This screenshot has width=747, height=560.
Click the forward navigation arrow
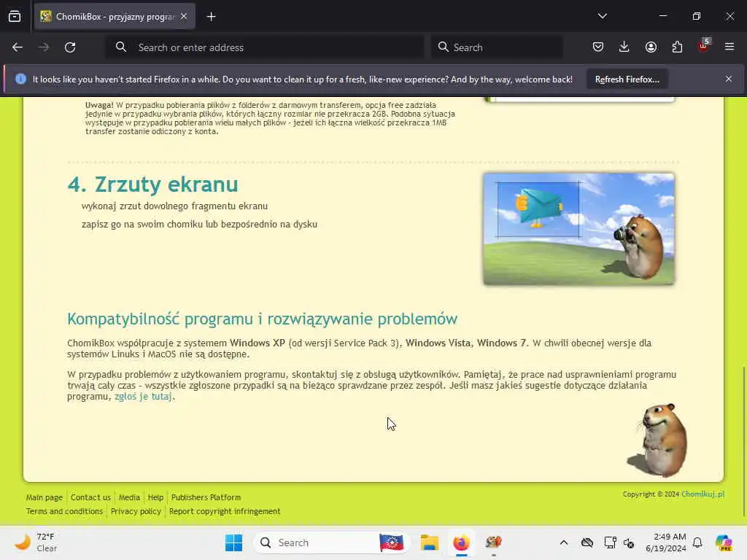[44, 47]
